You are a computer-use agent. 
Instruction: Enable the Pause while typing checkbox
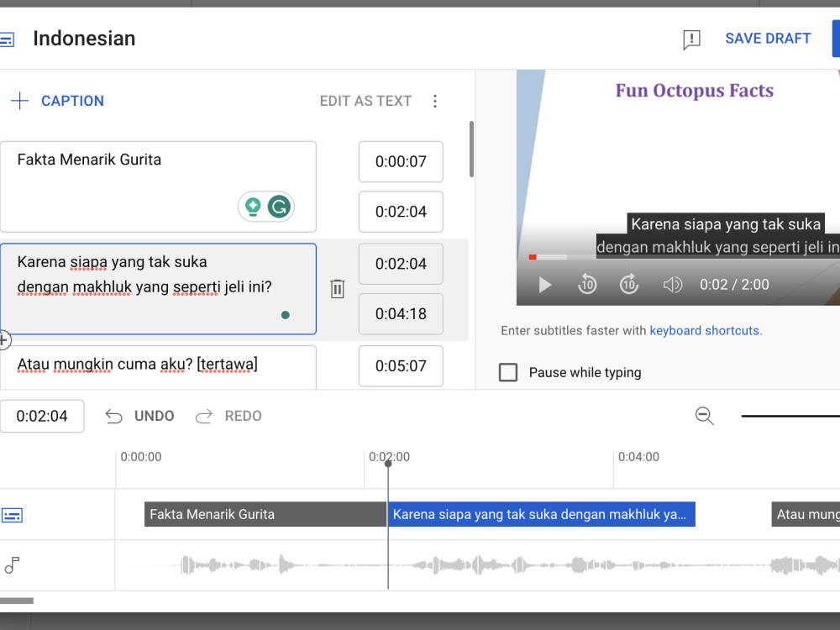[508, 372]
